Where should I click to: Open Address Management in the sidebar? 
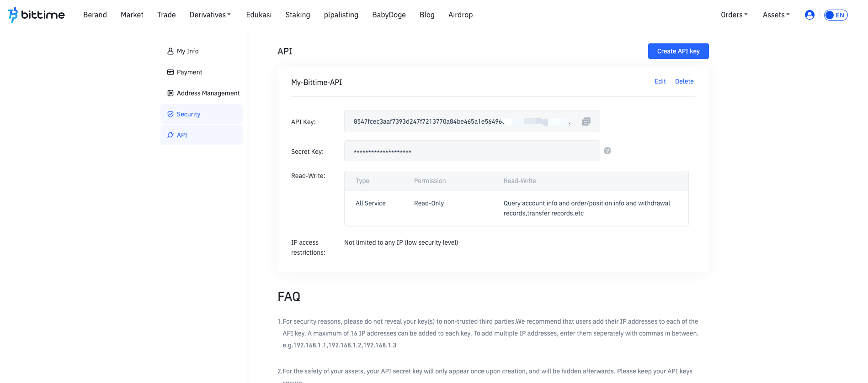[202, 93]
